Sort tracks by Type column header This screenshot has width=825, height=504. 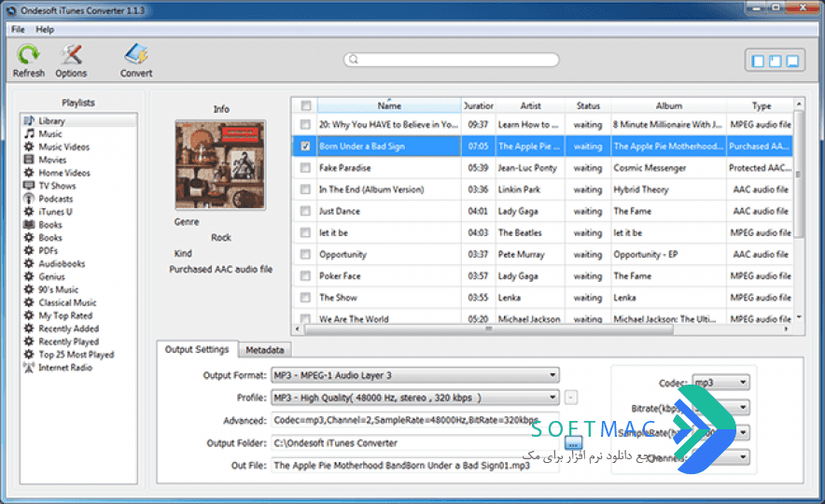point(761,105)
